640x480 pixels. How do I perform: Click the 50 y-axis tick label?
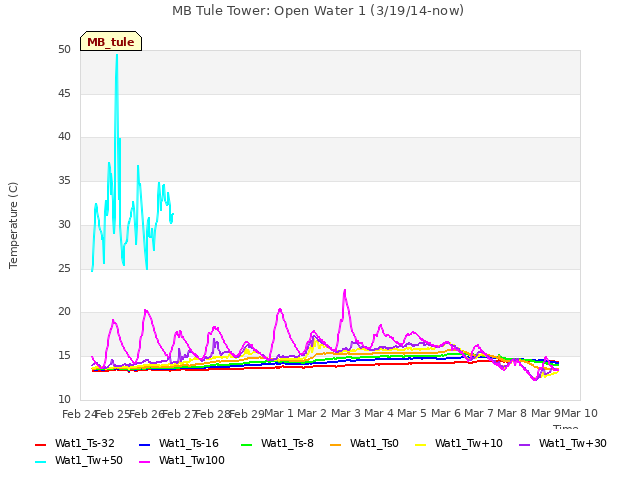(x=64, y=50)
